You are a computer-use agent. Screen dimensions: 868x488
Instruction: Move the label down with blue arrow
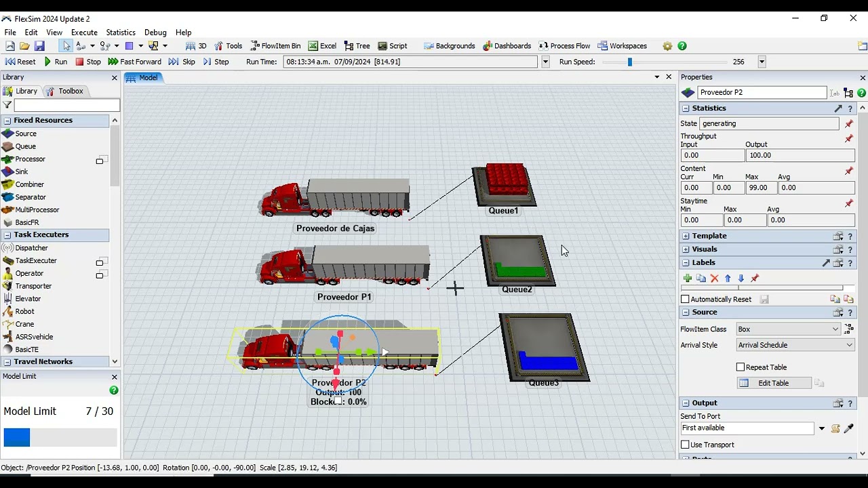tap(741, 279)
